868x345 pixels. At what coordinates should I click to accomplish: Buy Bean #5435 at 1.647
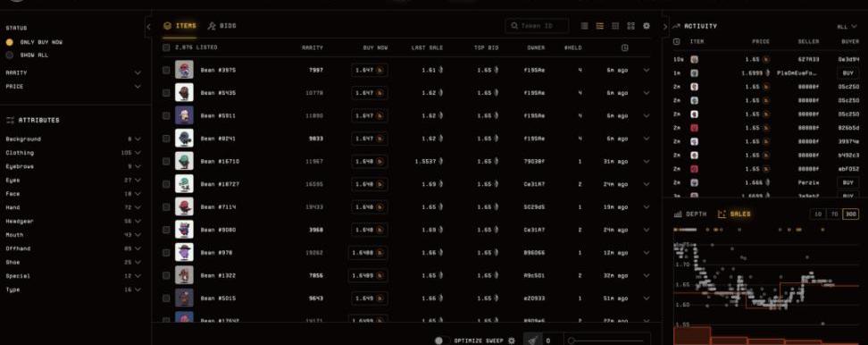(x=369, y=93)
